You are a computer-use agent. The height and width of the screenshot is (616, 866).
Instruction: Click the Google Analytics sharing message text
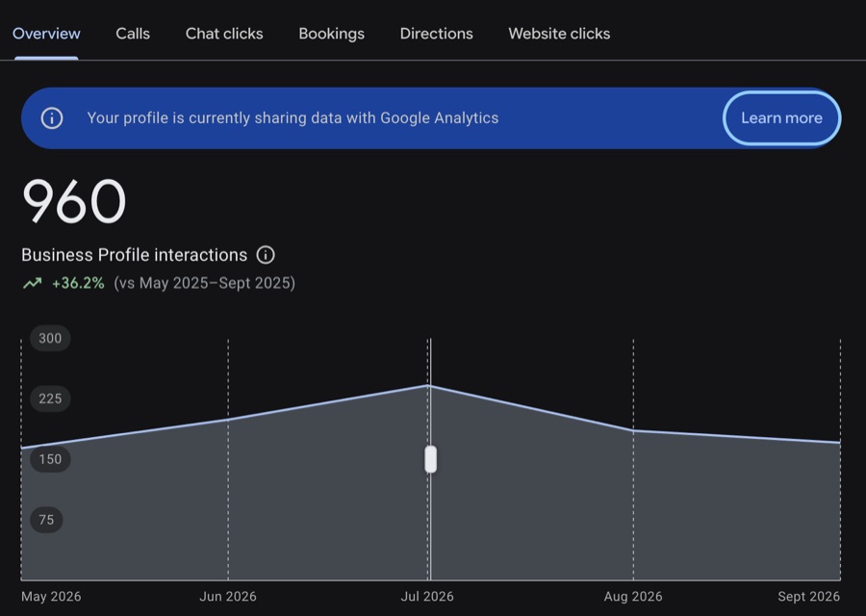pos(293,118)
